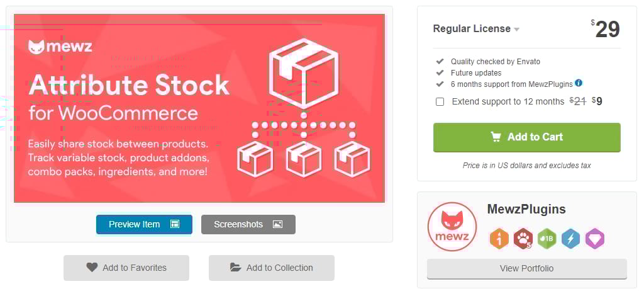Open the MewzPlugins author name link
Image resolution: width=644 pixels, height=296 pixels.
(x=526, y=209)
